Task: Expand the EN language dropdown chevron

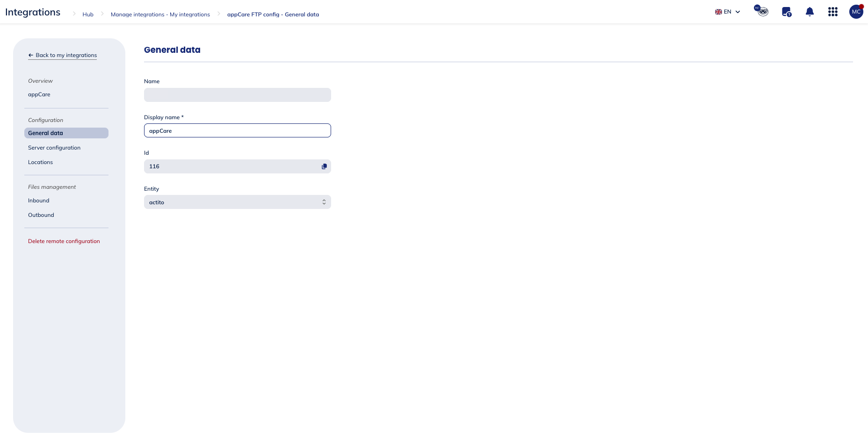Action: [738, 12]
